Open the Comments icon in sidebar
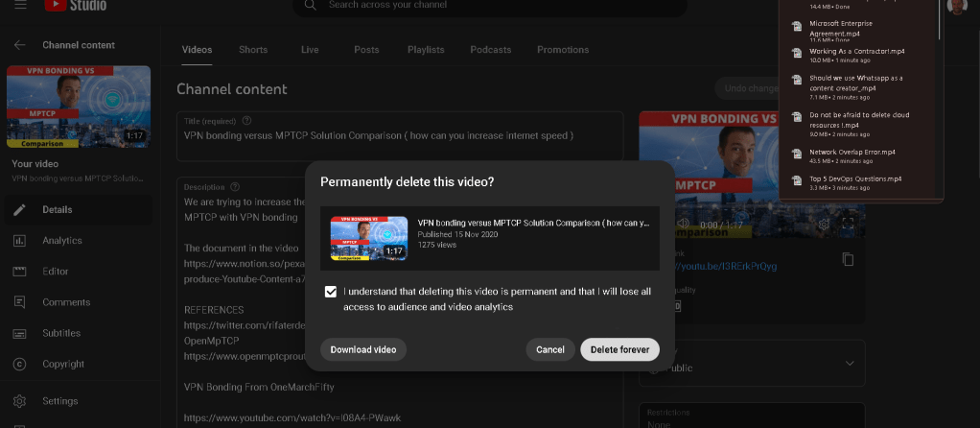Viewport: 980px width, 428px height. [x=20, y=302]
